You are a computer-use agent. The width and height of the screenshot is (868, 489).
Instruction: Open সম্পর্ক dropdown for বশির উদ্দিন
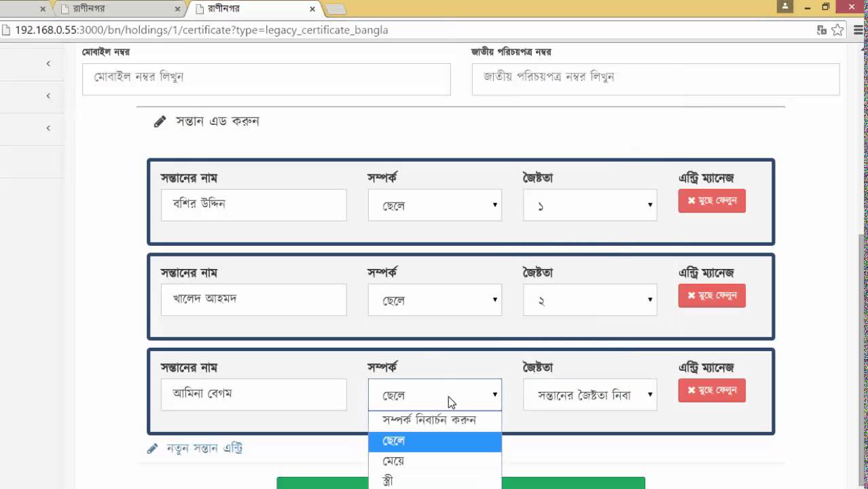pos(435,205)
